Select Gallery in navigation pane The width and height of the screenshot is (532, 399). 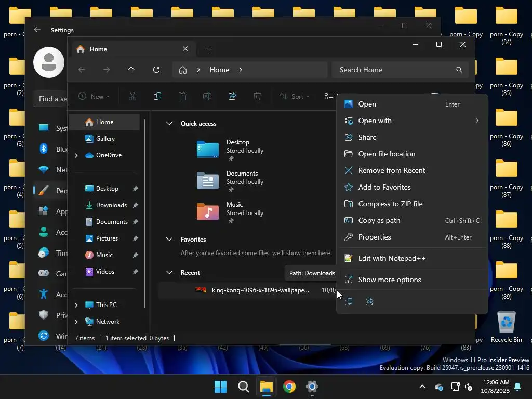click(x=104, y=139)
